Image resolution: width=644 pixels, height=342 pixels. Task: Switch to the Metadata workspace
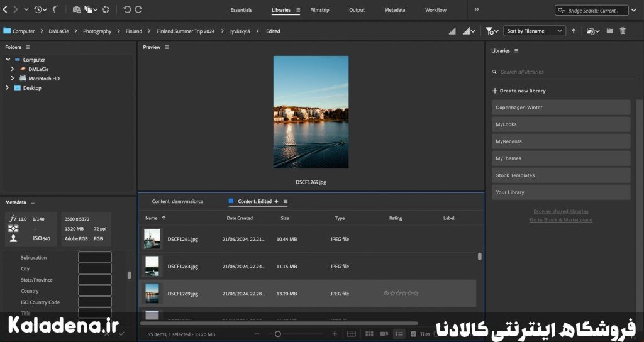point(395,10)
